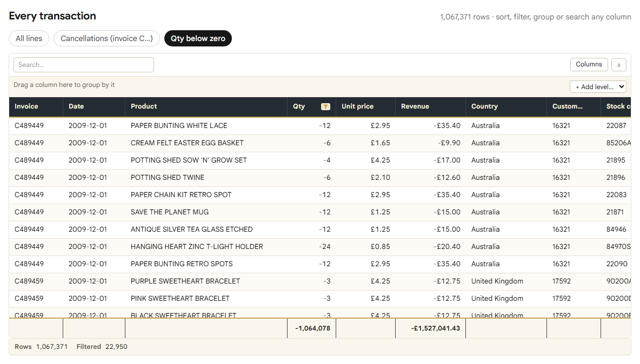Click the -£12.60 revenue cell
This screenshot has height=364, width=640.
pyautogui.click(x=431, y=177)
